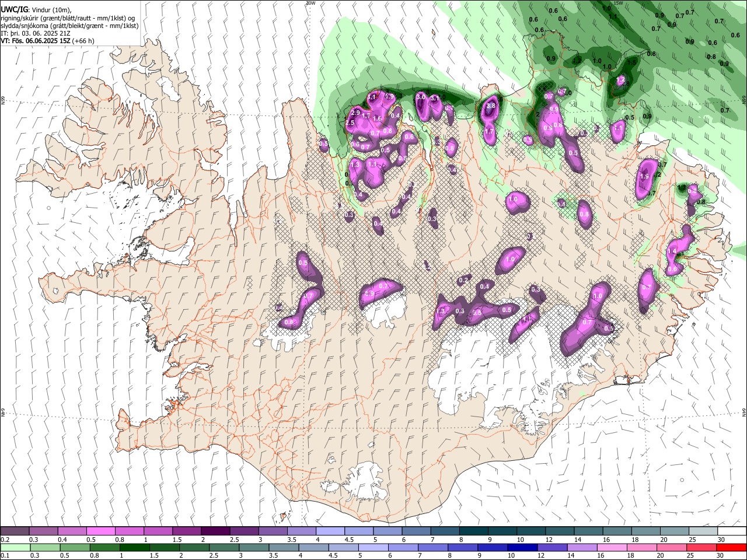Click the bright red 30 rain legend swatch
747x560 pixels.
[731, 547]
